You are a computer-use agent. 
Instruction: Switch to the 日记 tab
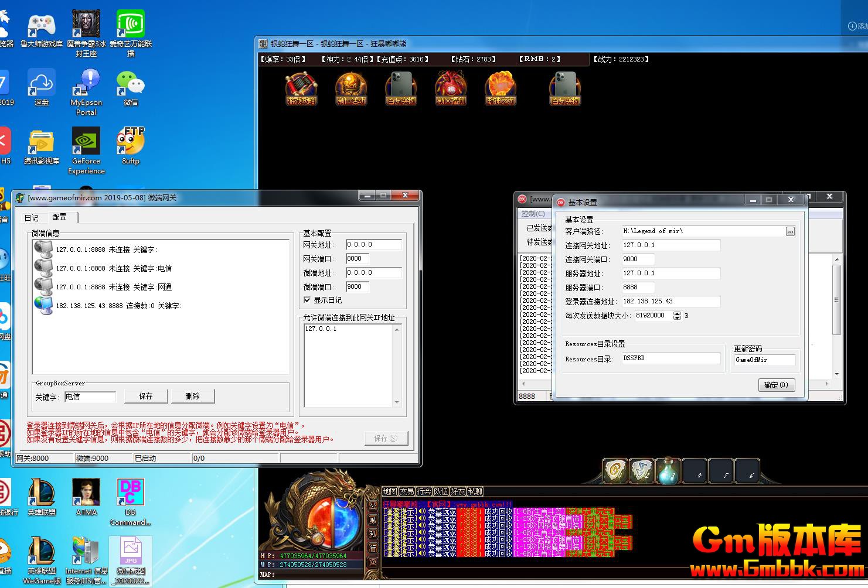click(x=32, y=218)
